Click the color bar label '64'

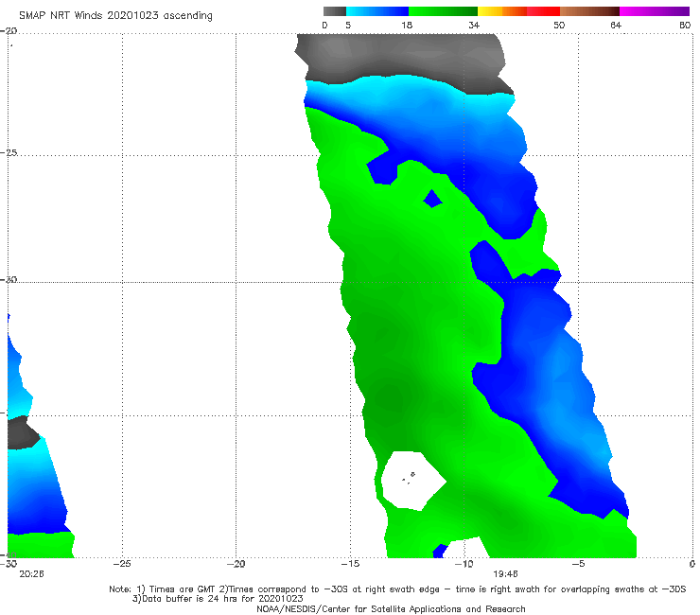(616, 25)
